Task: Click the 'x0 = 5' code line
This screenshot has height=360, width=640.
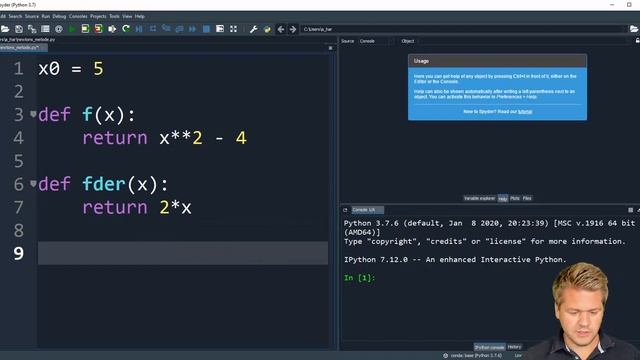Action: [x=71, y=69]
